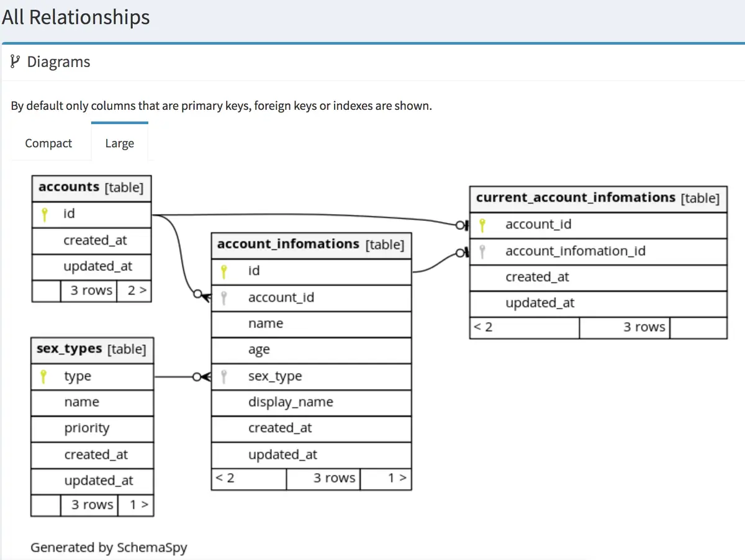Switch to the Compact diagram tab
745x560 pixels.
(x=48, y=143)
